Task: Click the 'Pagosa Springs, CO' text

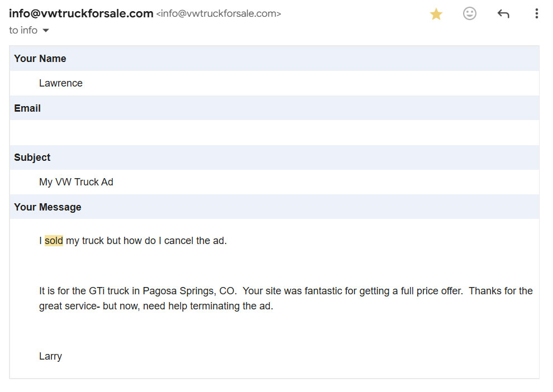Action: tap(189, 291)
